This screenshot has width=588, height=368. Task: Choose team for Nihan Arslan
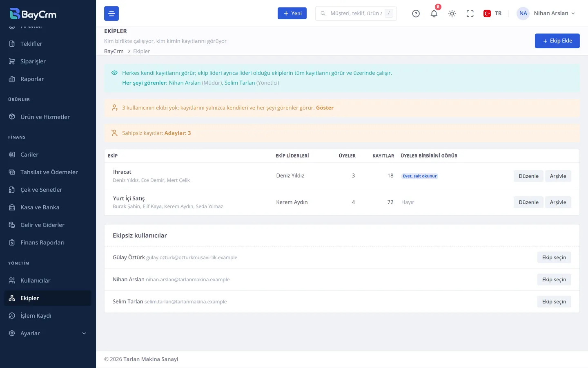click(x=554, y=279)
